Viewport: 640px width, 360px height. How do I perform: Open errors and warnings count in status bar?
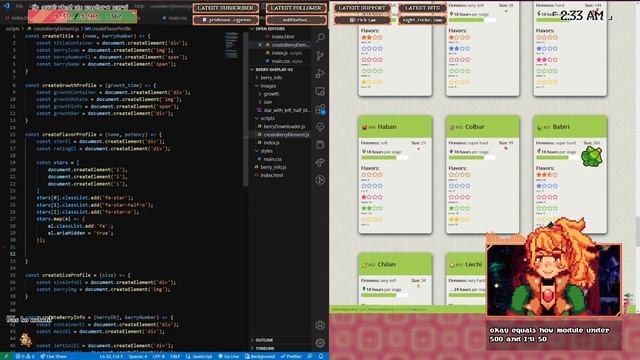point(25,356)
